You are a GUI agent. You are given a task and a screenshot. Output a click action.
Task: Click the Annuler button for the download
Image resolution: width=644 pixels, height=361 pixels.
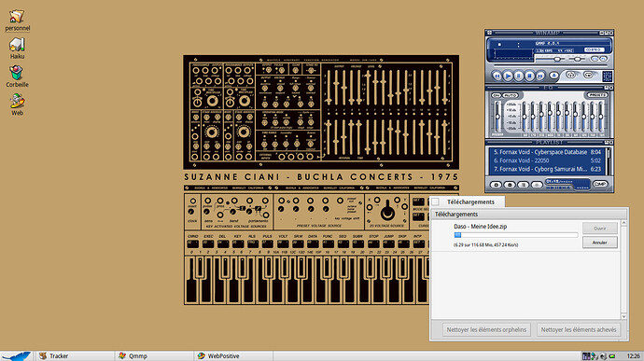[599, 243]
